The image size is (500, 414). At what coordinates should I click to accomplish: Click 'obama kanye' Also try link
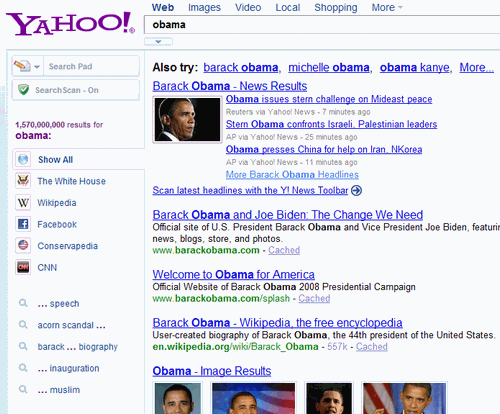(x=415, y=68)
